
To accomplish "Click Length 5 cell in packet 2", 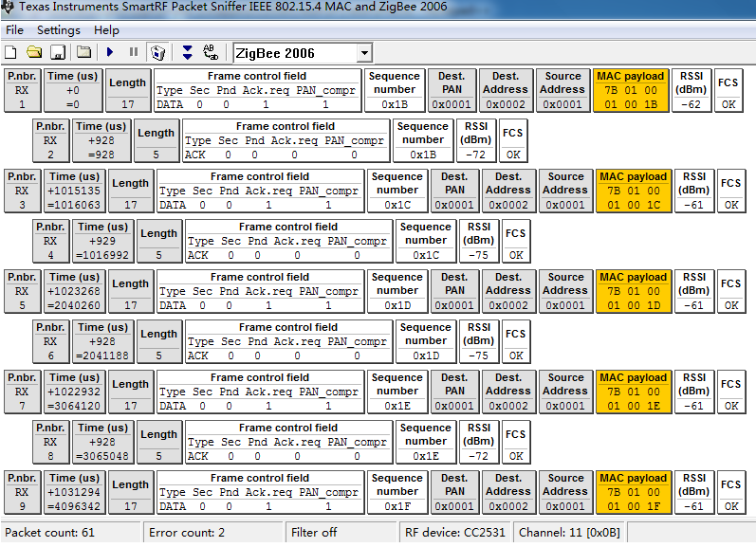I will pos(156,140).
